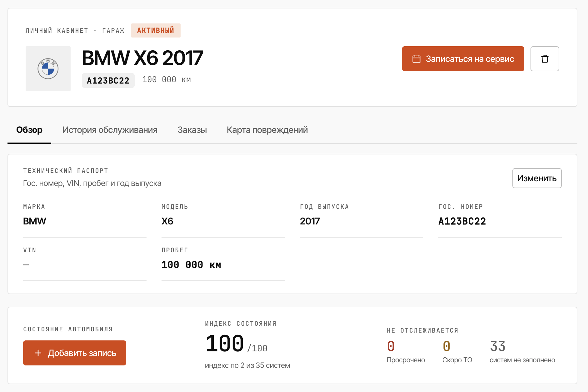Switch to История обслуживания tab

click(110, 130)
